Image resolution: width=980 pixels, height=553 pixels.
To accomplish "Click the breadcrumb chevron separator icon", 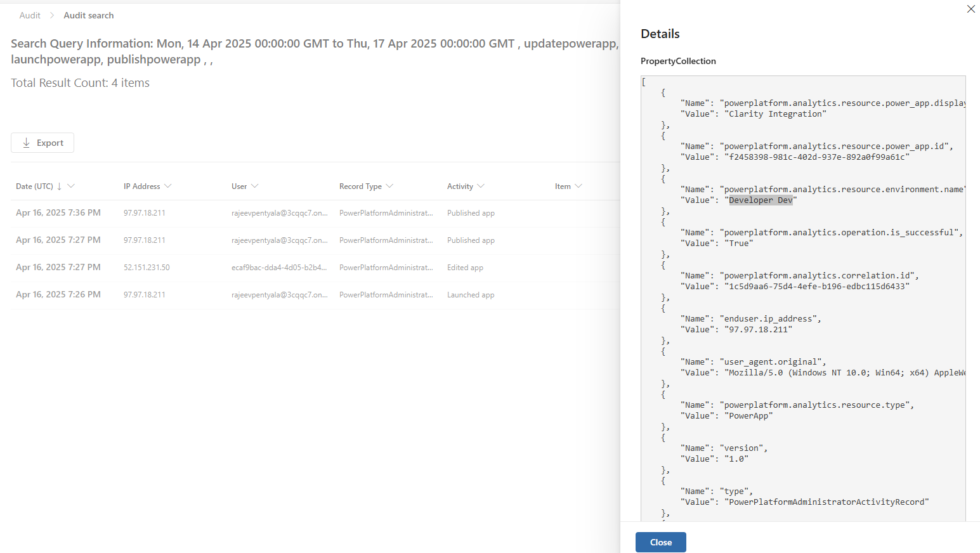I will [52, 15].
